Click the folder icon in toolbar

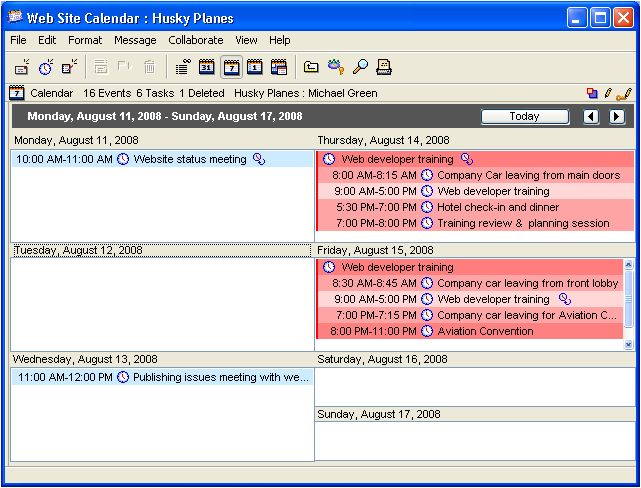pyautogui.click(x=311, y=67)
